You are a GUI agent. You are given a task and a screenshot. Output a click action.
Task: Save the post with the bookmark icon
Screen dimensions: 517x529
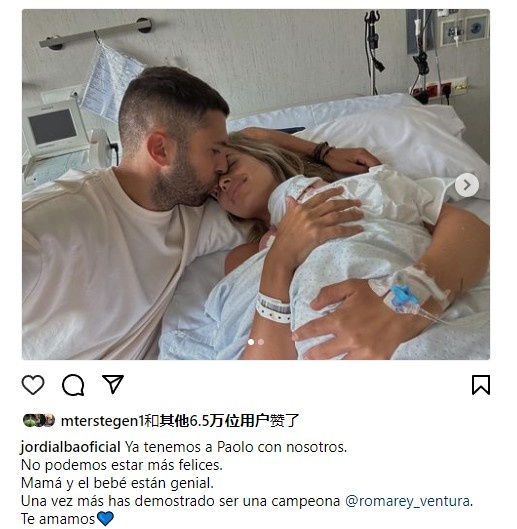[481, 385]
